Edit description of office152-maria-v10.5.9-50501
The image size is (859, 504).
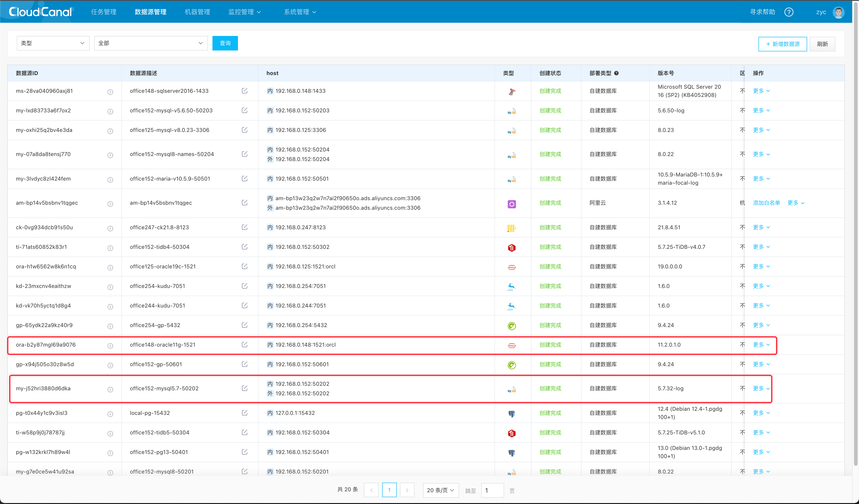click(244, 179)
